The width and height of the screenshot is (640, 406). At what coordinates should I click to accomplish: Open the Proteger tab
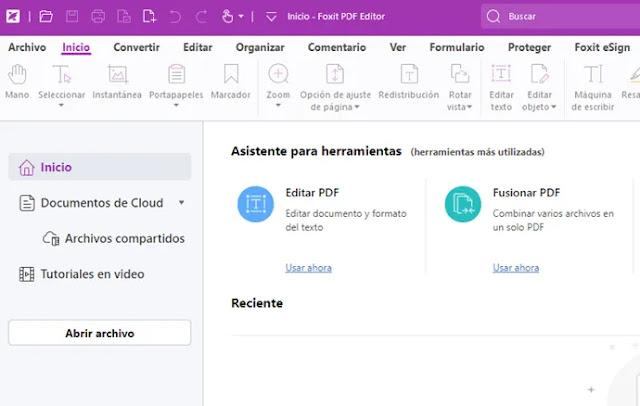(529, 47)
